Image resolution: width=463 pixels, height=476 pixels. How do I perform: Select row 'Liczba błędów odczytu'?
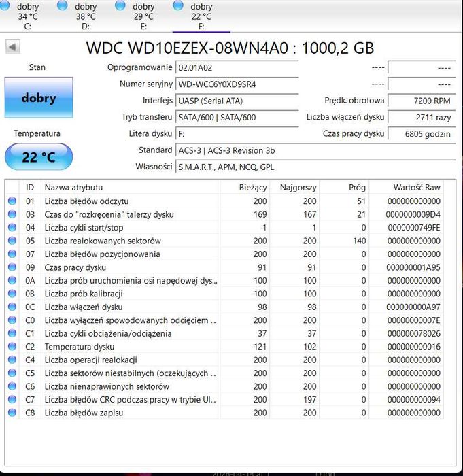224,201
